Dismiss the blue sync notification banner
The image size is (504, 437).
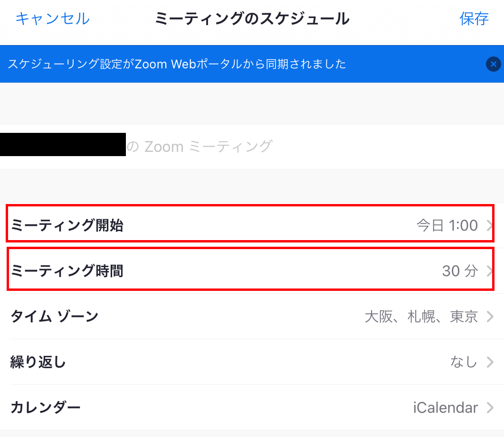tap(493, 64)
